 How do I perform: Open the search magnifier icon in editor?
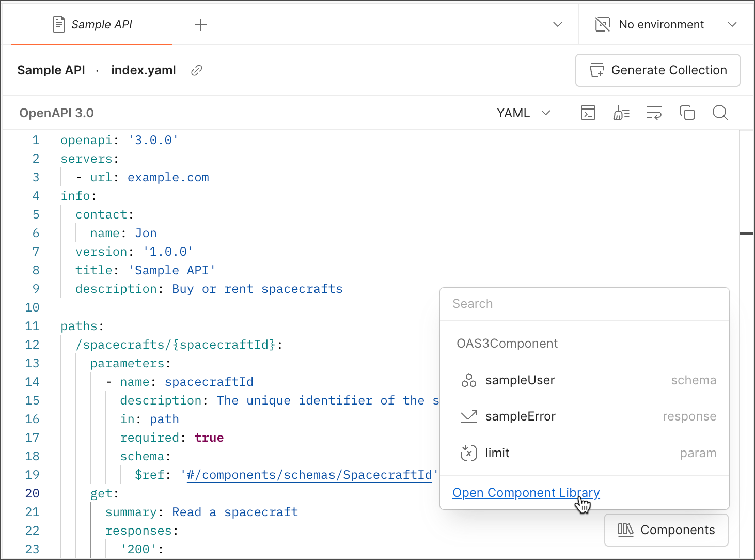(720, 113)
